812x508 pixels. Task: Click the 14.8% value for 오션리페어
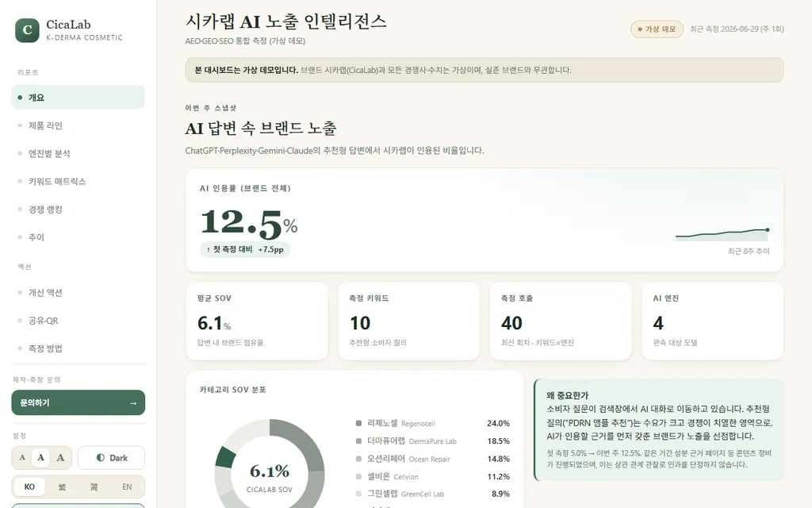tap(498, 459)
